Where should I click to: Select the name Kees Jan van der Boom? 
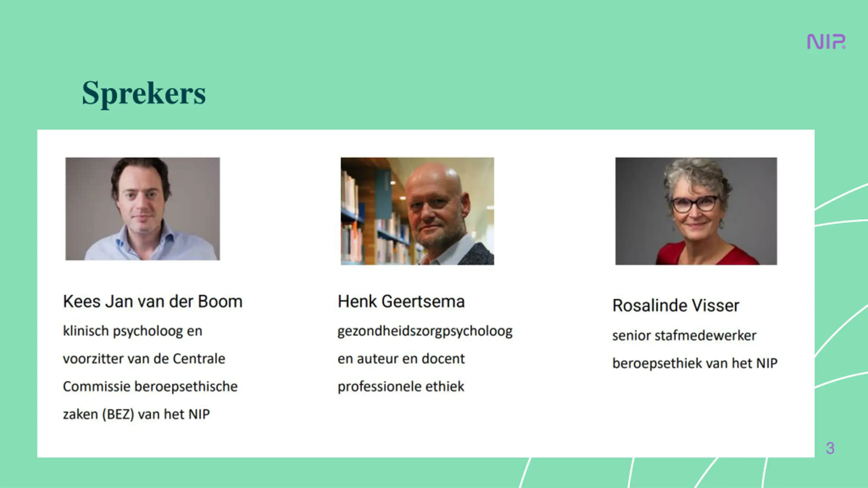pyautogui.click(x=153, y=301)
